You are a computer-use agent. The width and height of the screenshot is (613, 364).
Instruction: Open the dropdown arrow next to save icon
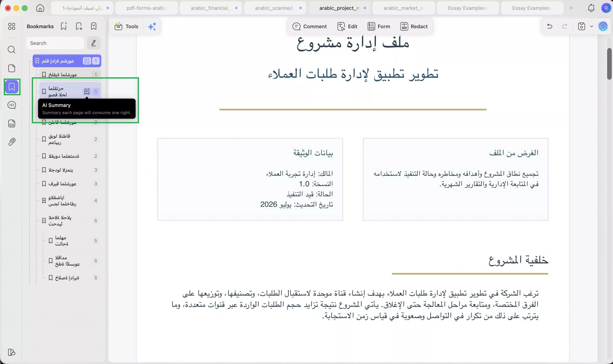[x=591, y=26]
